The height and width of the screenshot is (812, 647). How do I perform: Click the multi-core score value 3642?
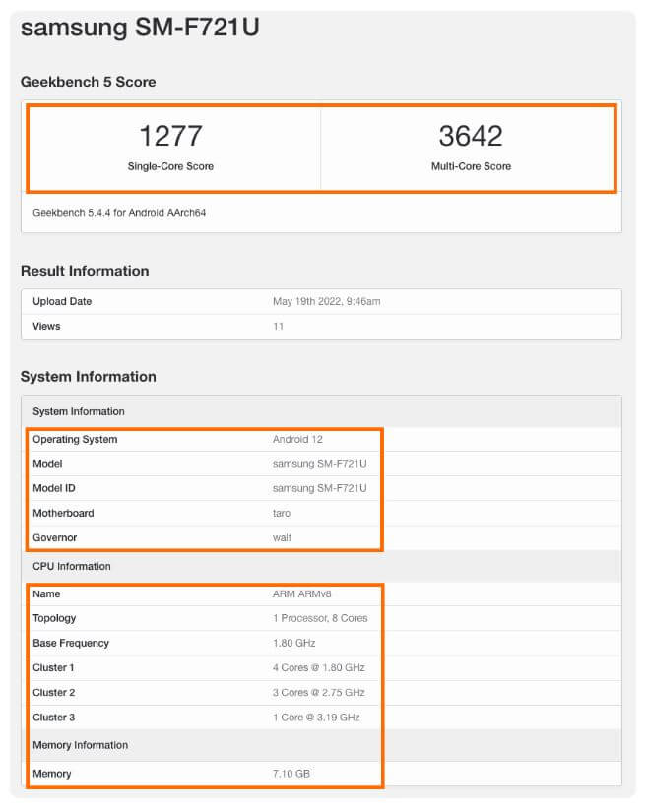471,136
